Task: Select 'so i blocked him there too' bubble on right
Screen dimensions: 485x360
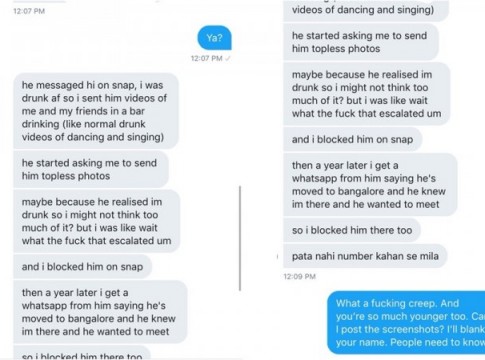Action: pyautogui.click(x=352, y=230)
